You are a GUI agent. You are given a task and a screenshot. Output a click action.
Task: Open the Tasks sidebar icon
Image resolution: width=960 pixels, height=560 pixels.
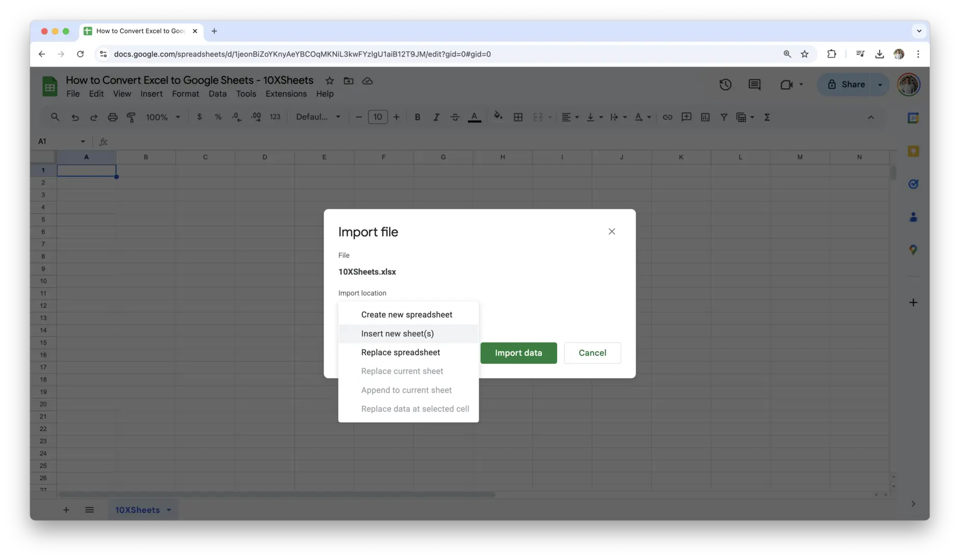(913, 184)
